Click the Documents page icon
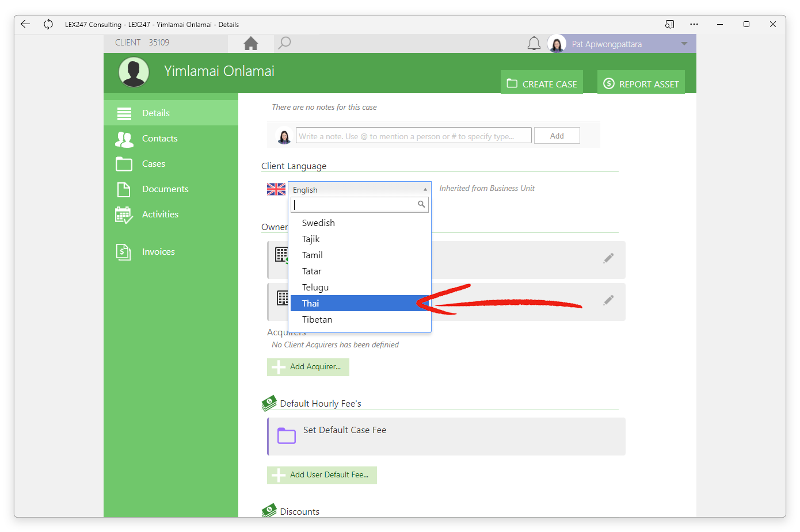800x532 pixels. (124, 189)
